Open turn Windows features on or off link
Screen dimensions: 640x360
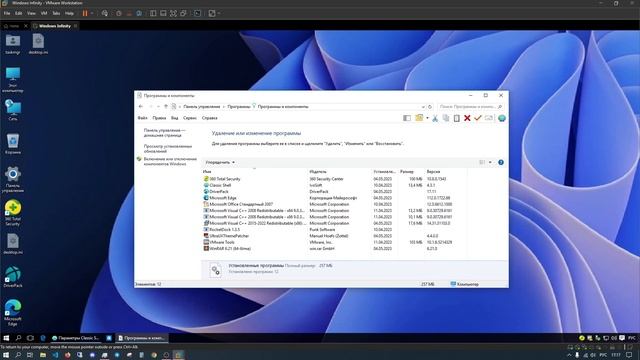pos(170,161)
